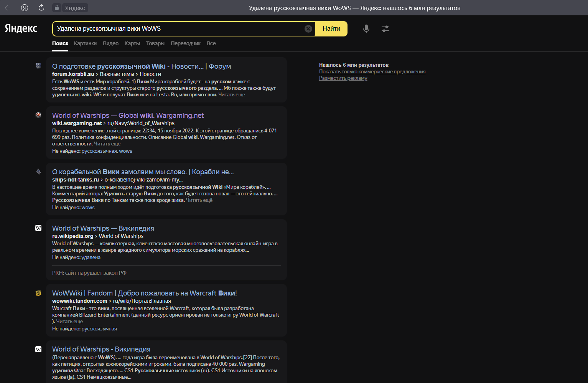Image resolution: width=588 pixels, height=383 pixels.
Task: Click inside the search query field
Action: [178, 29]
